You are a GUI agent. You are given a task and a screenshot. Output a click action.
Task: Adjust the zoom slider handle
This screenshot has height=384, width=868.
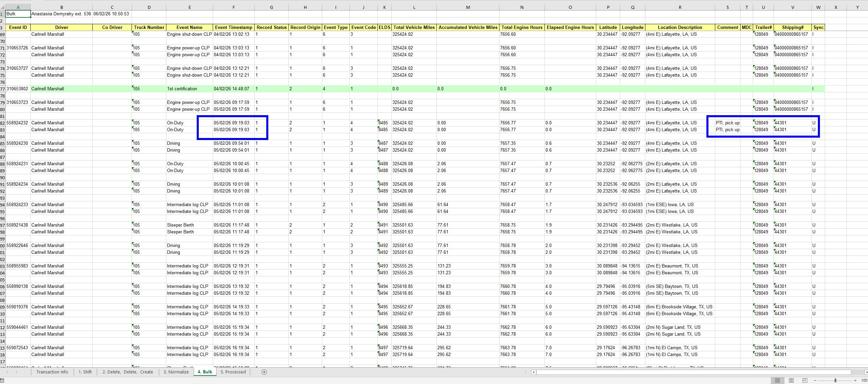(x=835, y=380)
